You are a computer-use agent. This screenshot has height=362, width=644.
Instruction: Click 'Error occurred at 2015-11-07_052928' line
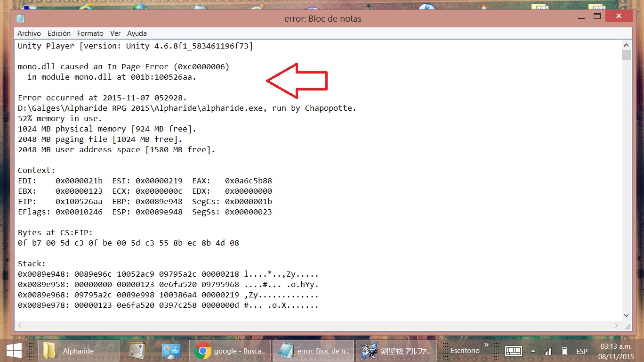pyautogui.click(x=103, y=98)
